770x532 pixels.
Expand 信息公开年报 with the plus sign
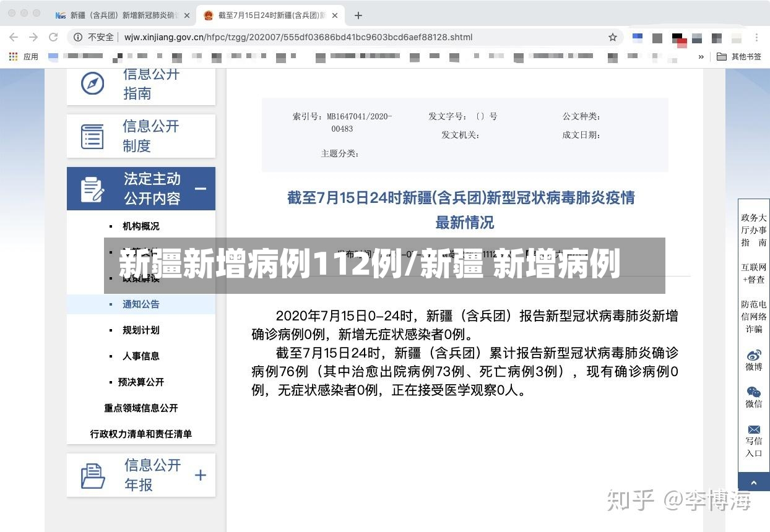(201, 475)
